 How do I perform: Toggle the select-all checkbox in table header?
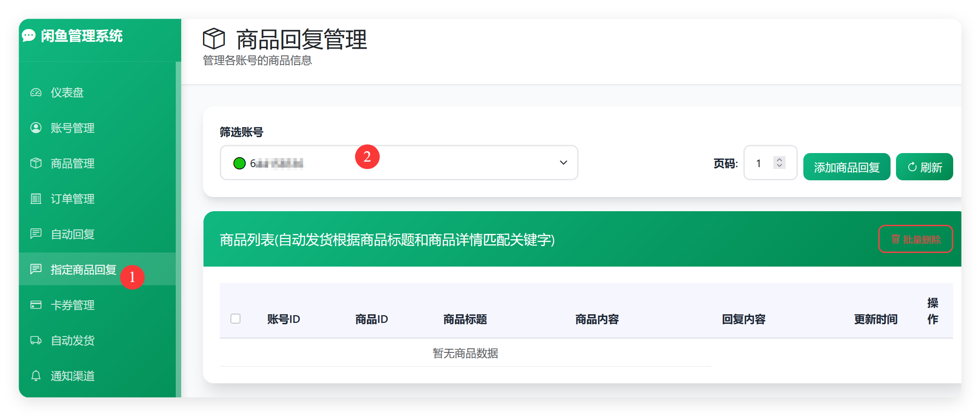pyautogui.click(x=235, y=319)
